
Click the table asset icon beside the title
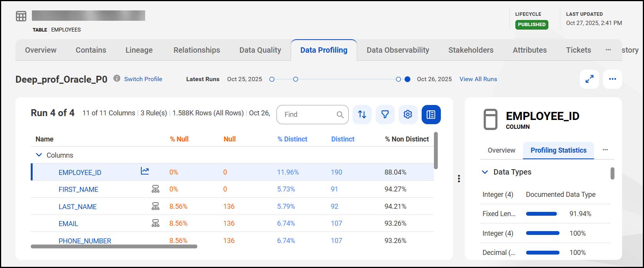21,16
